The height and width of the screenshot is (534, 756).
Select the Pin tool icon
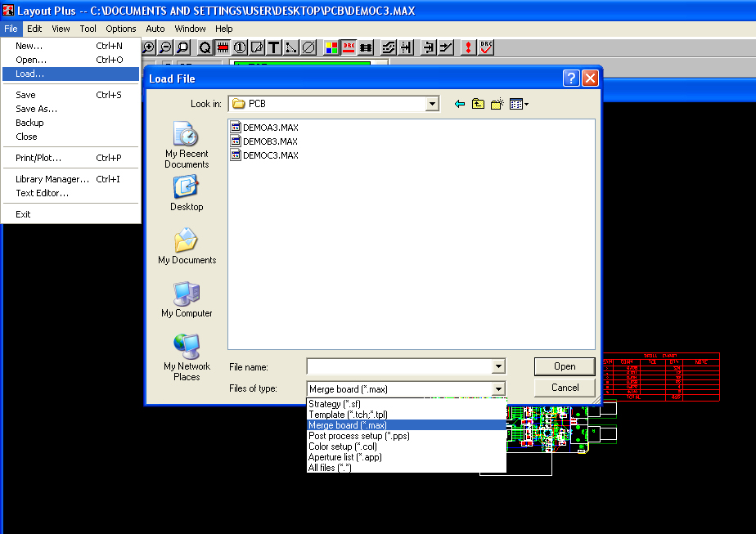click(240, 47)
